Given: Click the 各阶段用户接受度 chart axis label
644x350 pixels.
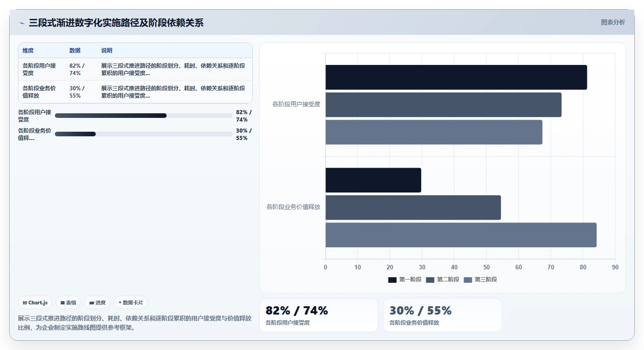Looking at the screenshot, I should (296, 105).
